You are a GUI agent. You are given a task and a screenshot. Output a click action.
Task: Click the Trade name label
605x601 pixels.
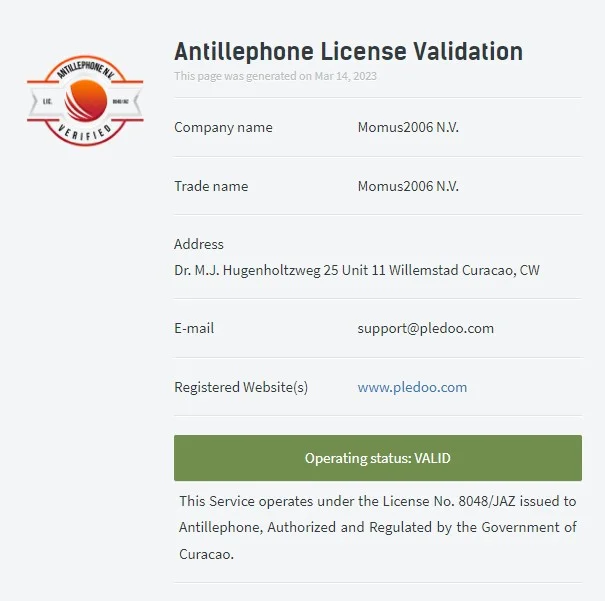tap(211, 186)
